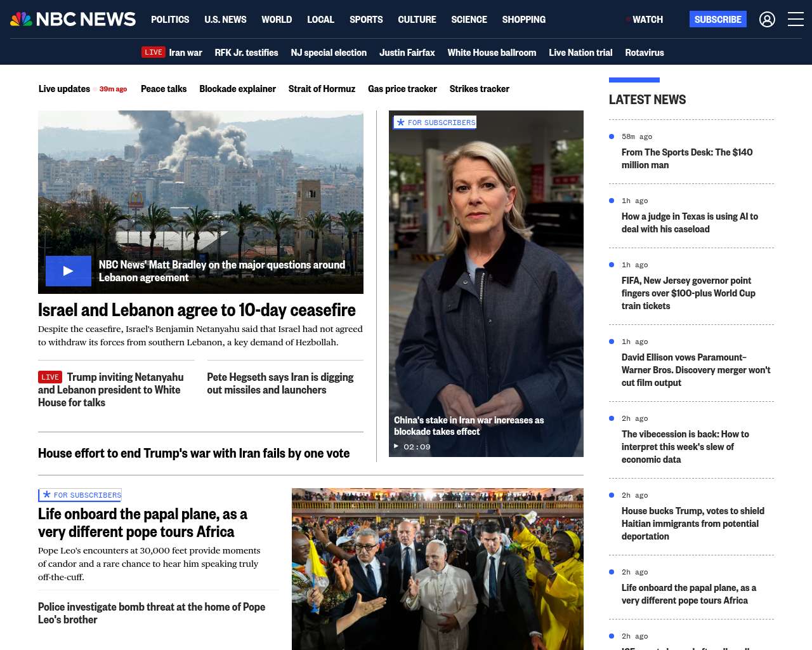Open the hamburger menu icon
Screen dimensions: 812x650
coord(796,20)
